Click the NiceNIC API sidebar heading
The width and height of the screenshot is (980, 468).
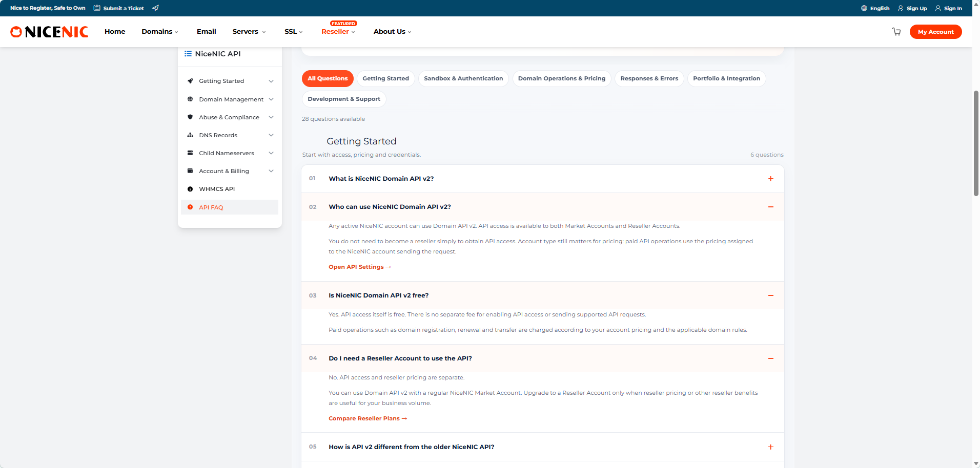218,54
